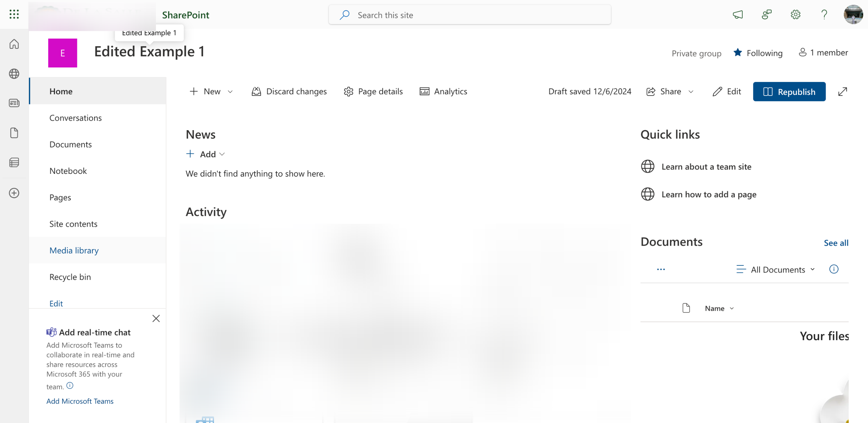Open the Home icon in left rail
This screenshot has height=423, width=868.
pyautogui.click(x=14, y=44)
